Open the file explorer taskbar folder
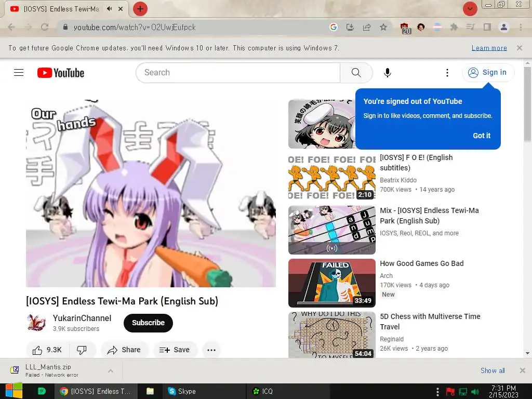This screenshot has width=532, height=399. [150, 391]
